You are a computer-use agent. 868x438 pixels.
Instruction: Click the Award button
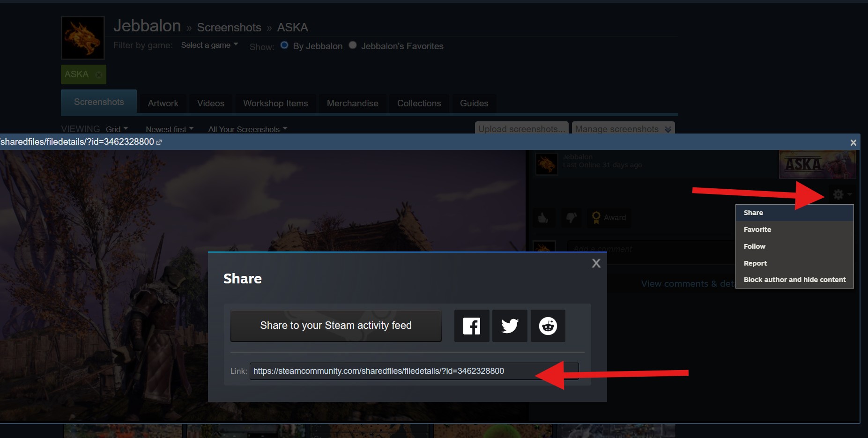click(x=609, y=218)
